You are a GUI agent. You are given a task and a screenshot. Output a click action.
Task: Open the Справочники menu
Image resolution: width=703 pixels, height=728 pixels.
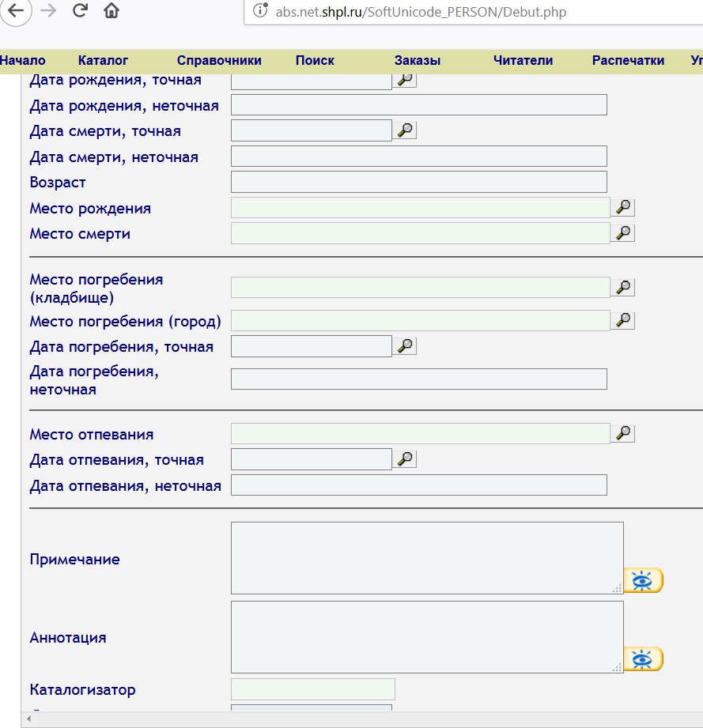click(219, 60)
